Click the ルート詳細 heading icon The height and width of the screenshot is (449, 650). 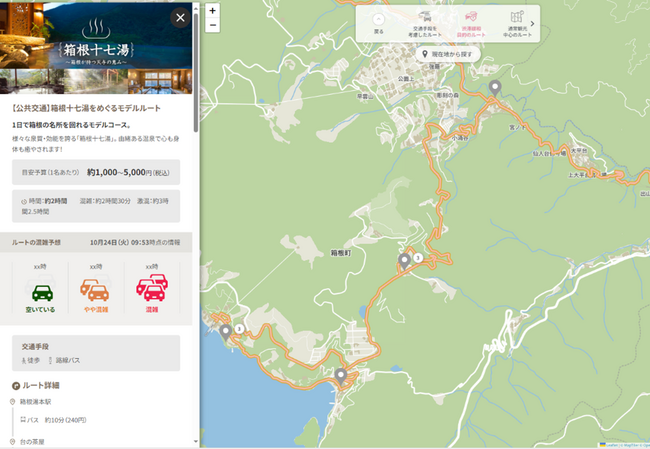click(x=16, y=386)
